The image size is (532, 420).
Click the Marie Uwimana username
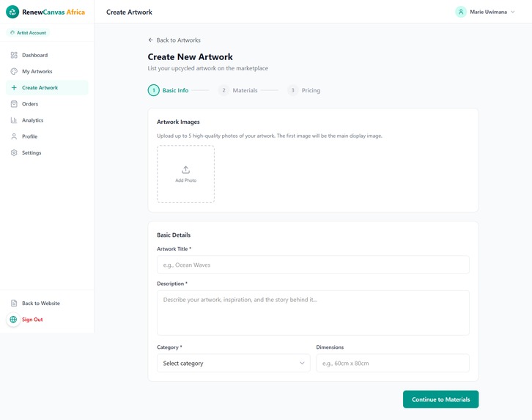pyautogui.click(x=488, y=12)
